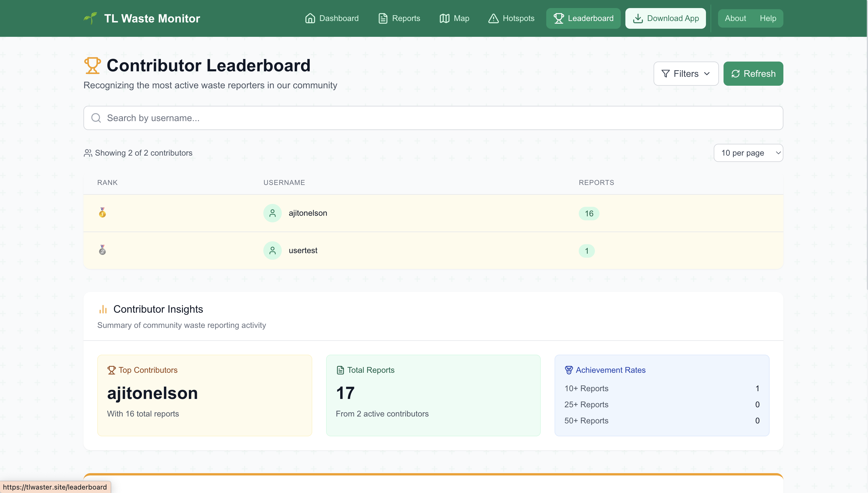Open the Help link
Image resolution: width=868 pixels, height=493 pixels.
(x=768, y=18)
